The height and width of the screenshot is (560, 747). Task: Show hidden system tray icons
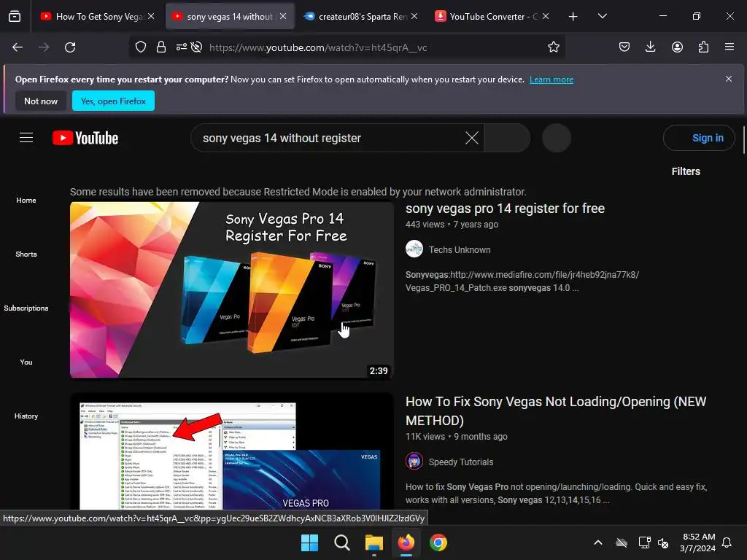598,542
